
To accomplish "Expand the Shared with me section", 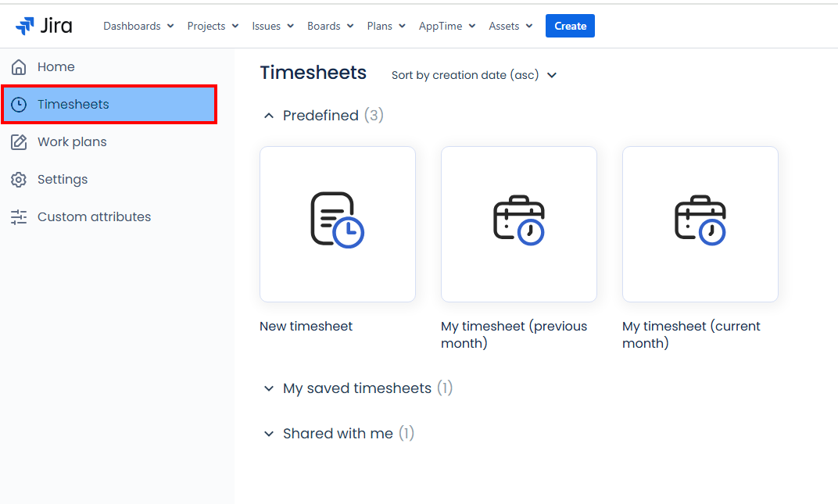I will click(269, 434).
